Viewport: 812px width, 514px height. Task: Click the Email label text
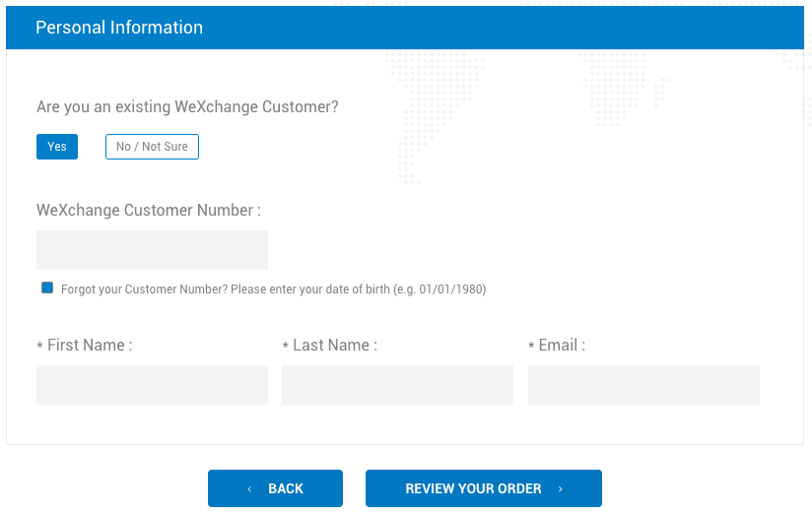561,346
